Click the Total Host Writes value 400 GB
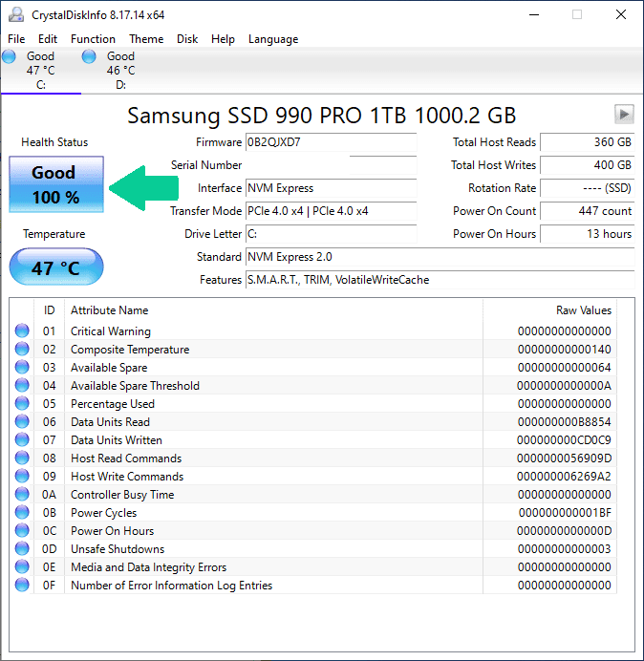Image resolution: width=644 pixels, height=661 pixels. coord(588,165)
